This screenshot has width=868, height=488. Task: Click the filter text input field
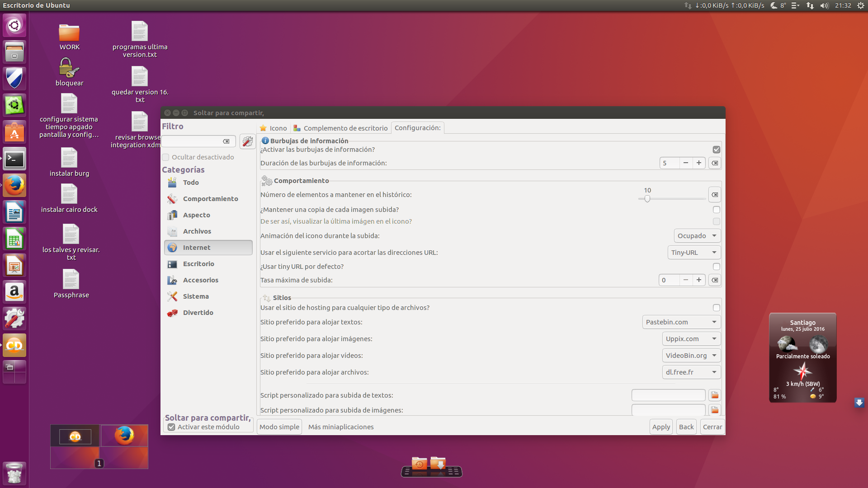198,141
